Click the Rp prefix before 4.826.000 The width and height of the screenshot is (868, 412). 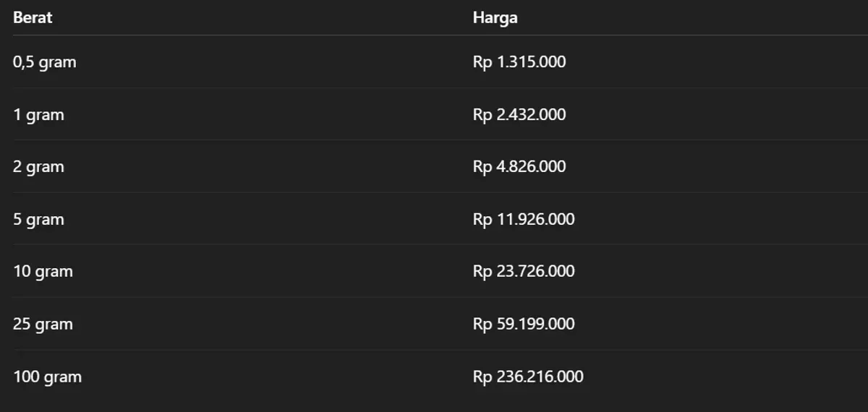click(x=482, y=167)
